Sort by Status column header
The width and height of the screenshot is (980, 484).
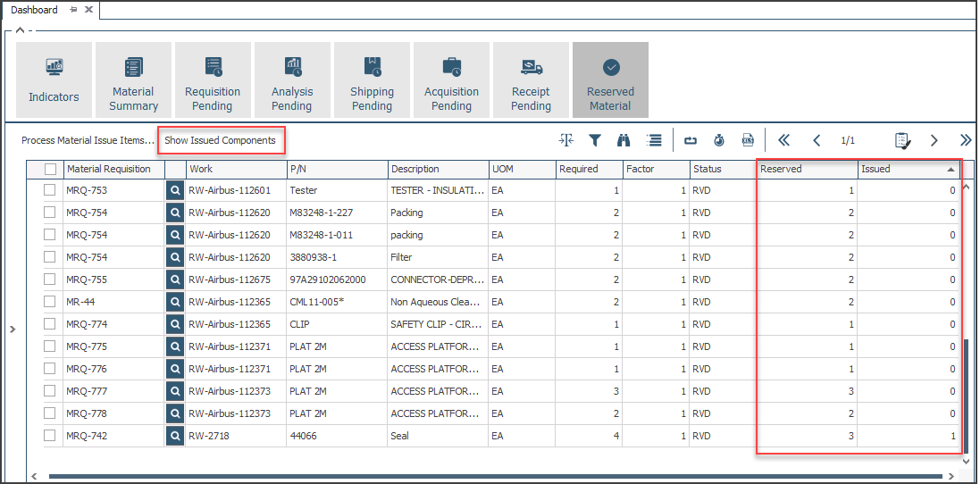pos(723,169)
